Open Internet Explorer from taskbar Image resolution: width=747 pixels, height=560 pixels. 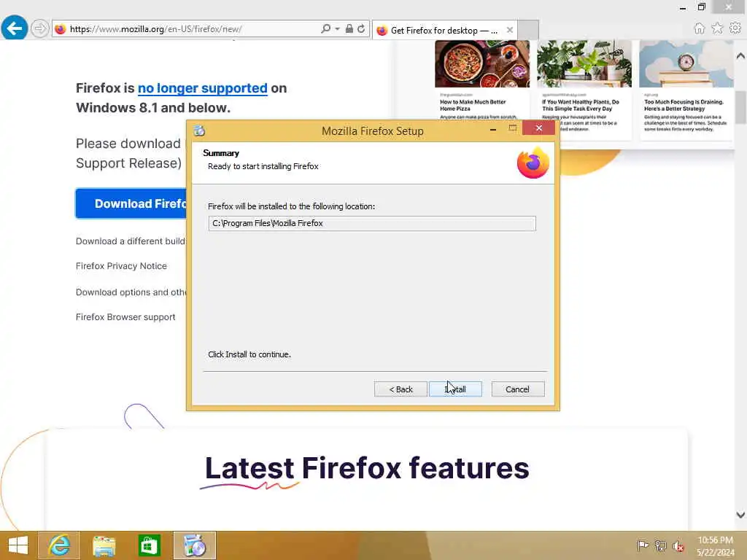pos(58,545)
